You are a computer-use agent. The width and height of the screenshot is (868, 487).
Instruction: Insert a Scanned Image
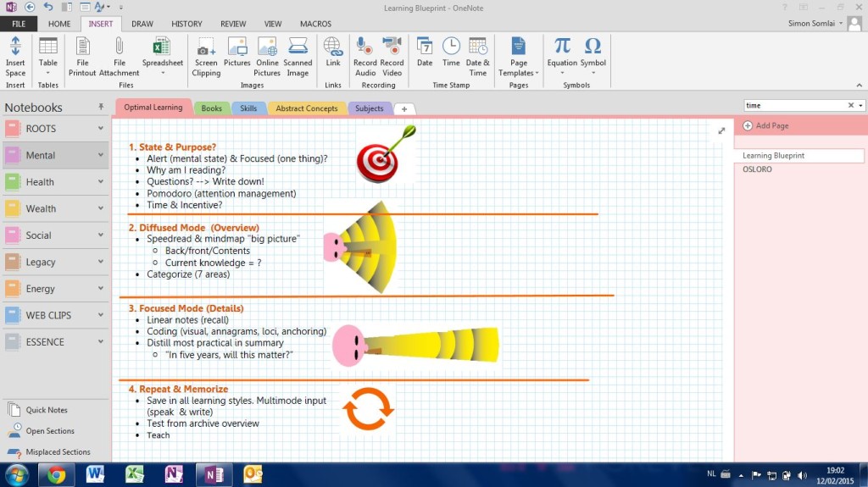(298, 48)
